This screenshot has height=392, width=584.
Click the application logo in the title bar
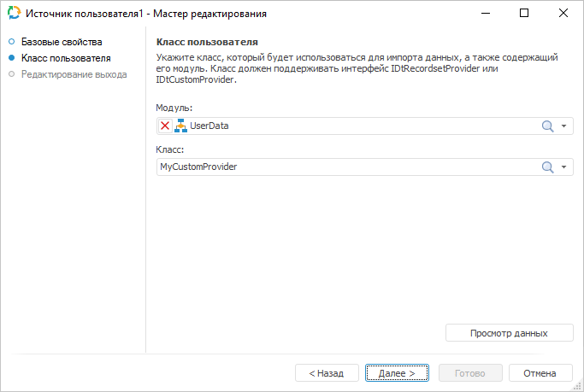click(x=14, y=14)
